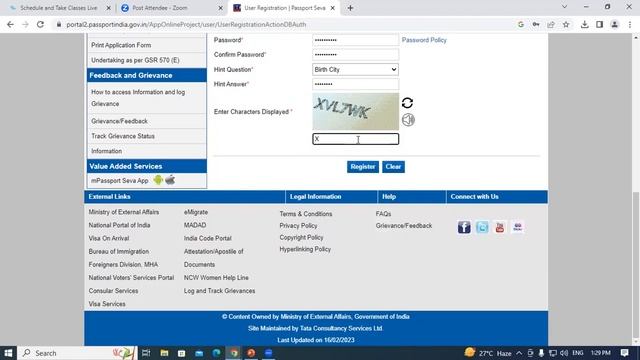Open Zoom app from taskbar

[x=269, y=353]
